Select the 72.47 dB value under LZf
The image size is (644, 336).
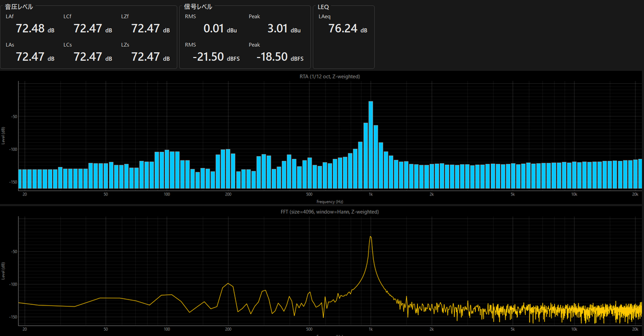(x=150, y=28)
